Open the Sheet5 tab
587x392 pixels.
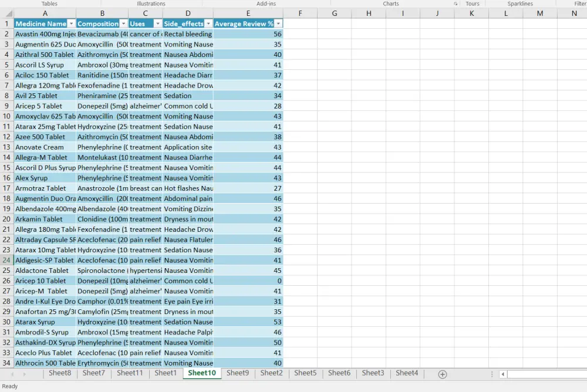tap(305, 373)
